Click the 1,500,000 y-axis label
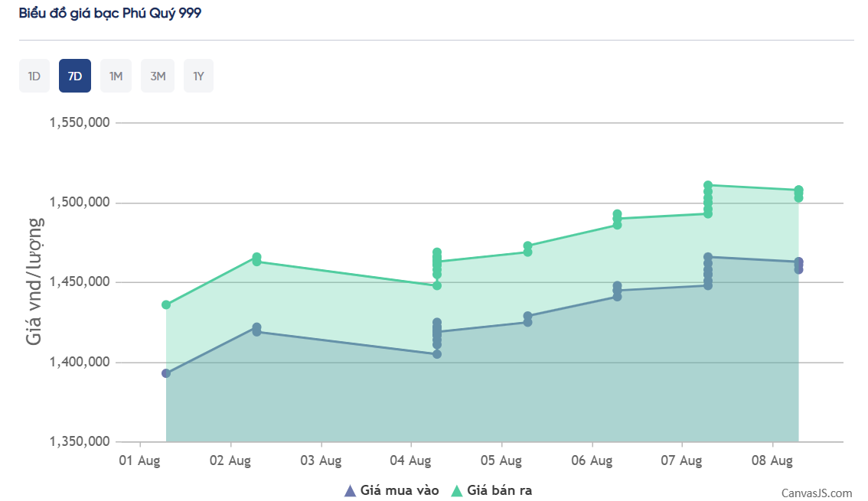The width and height of the screenshot is (868, 501). coord(80,203)
